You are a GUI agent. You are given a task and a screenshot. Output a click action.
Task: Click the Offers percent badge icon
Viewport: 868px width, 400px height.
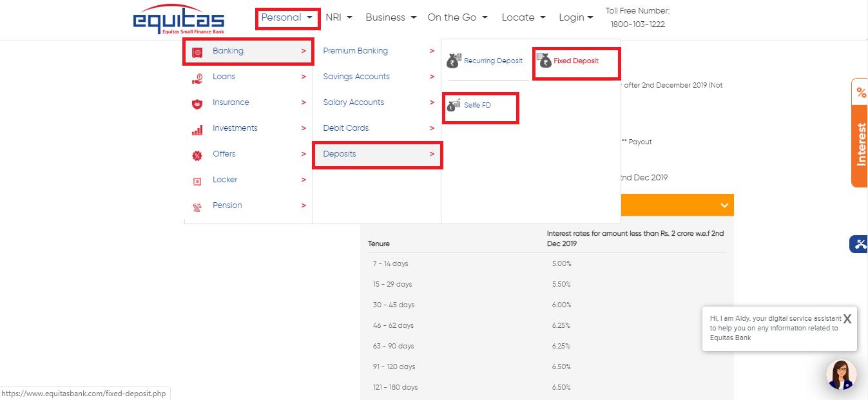coord(197,155)
